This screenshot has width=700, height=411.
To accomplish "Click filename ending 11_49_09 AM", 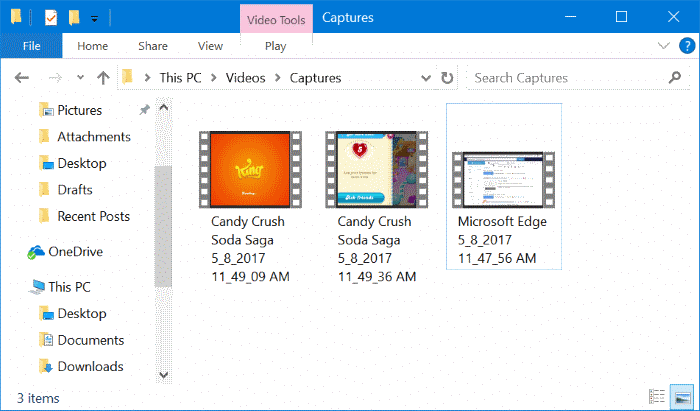I will click(x=250, y=249).
